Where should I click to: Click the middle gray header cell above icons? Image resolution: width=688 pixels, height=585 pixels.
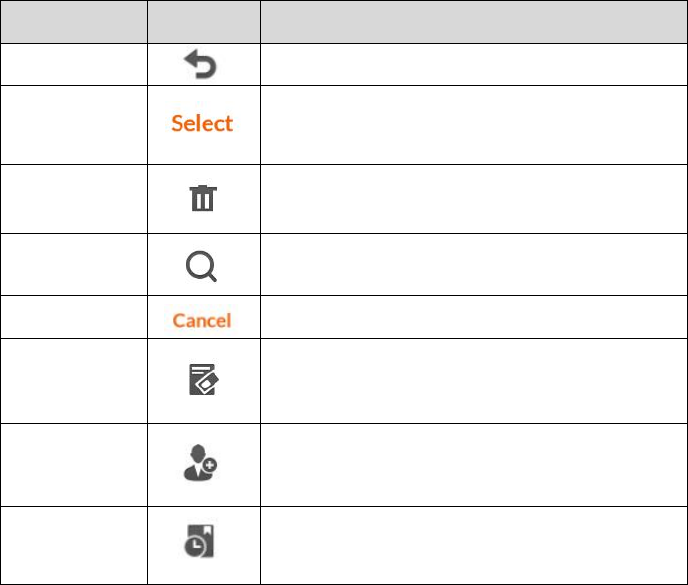[x=203, y=22]
